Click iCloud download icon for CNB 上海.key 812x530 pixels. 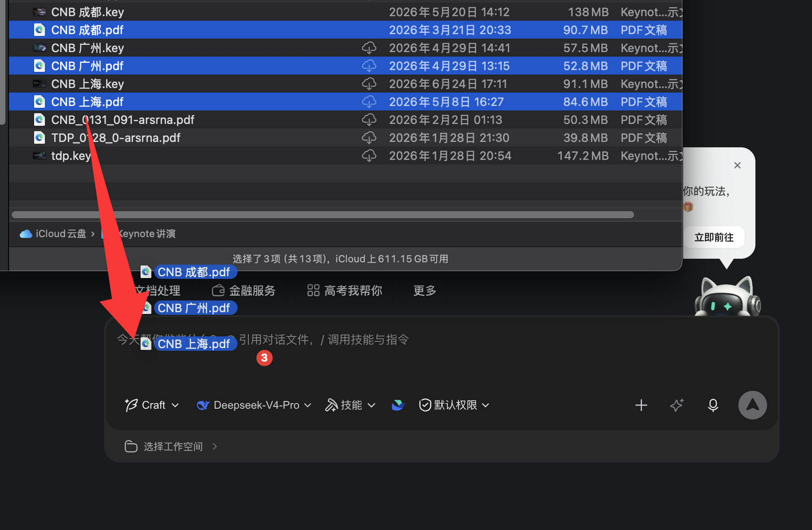(x=369, y=84)
